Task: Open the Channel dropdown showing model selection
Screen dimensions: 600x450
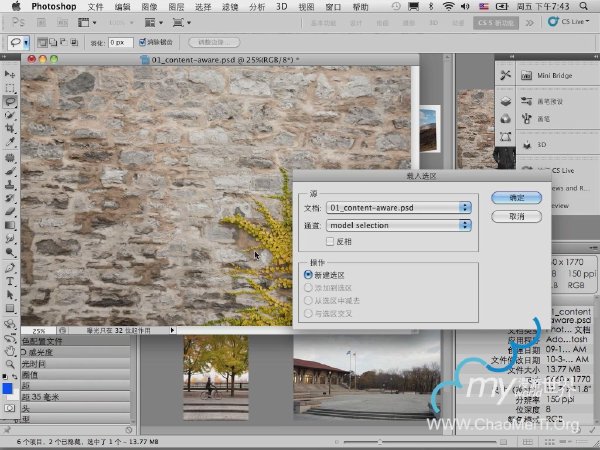Action: click(x=398, y=225)
